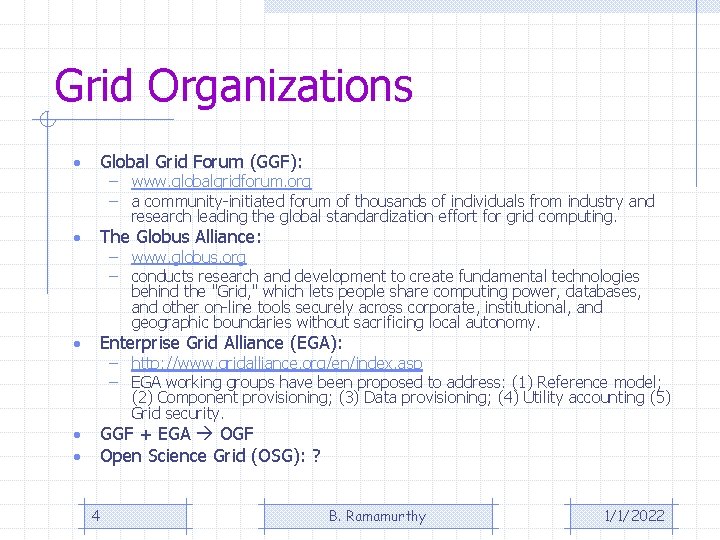This screenshot has width=720, height=540.
Task: Select 'Enterprise Grid Alliance (EGA):' heading
Action: coord(221,343)
